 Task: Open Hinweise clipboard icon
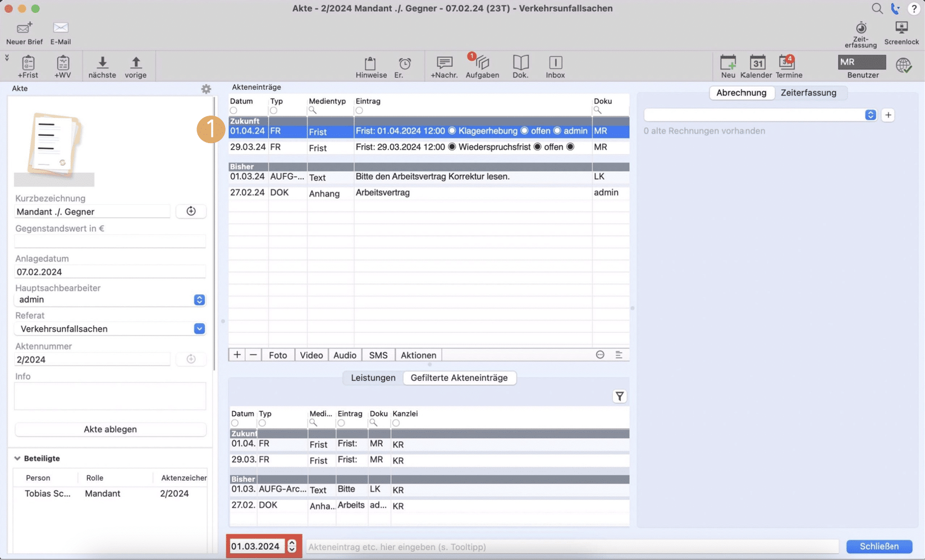pos(370,67)
